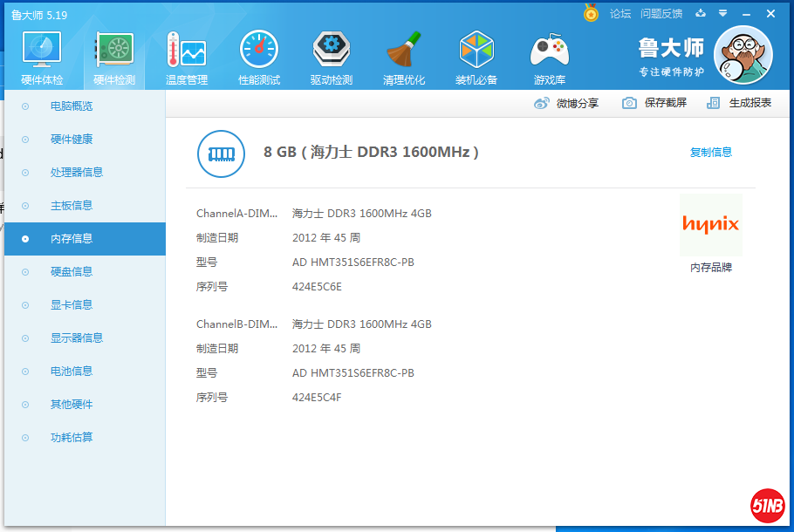Switch to the 硬件检测 tab
Screen dimensions: 794x532
point(113,57)
